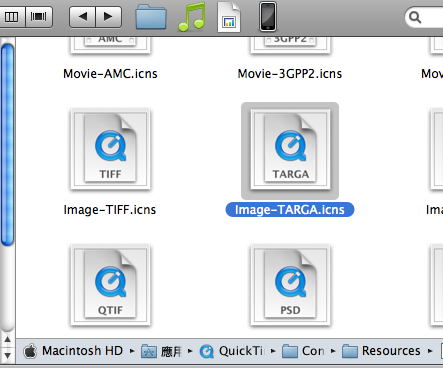Screen dimensions: 443x368
Task: Click the Image-TARGA.icns highlighted name
Action: (290, 210)
